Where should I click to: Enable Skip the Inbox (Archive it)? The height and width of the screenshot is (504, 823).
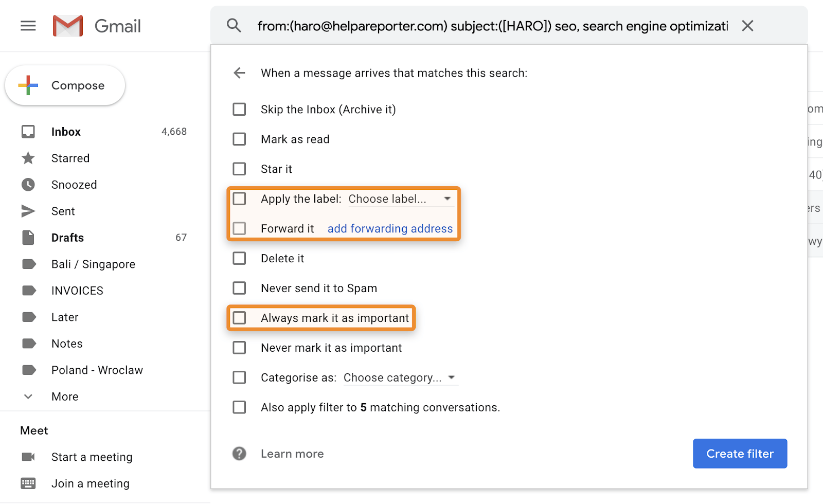point(239,109)
